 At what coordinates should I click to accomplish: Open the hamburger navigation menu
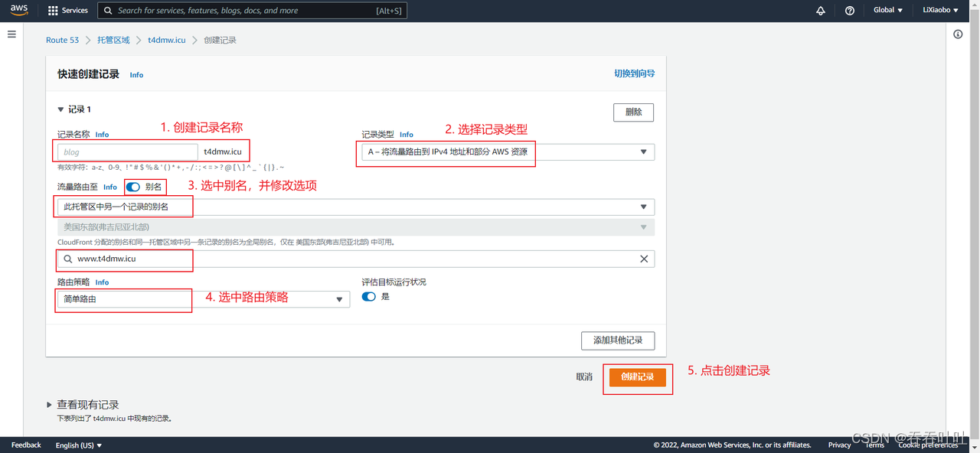pyautogui.click(x=11, y=34)
